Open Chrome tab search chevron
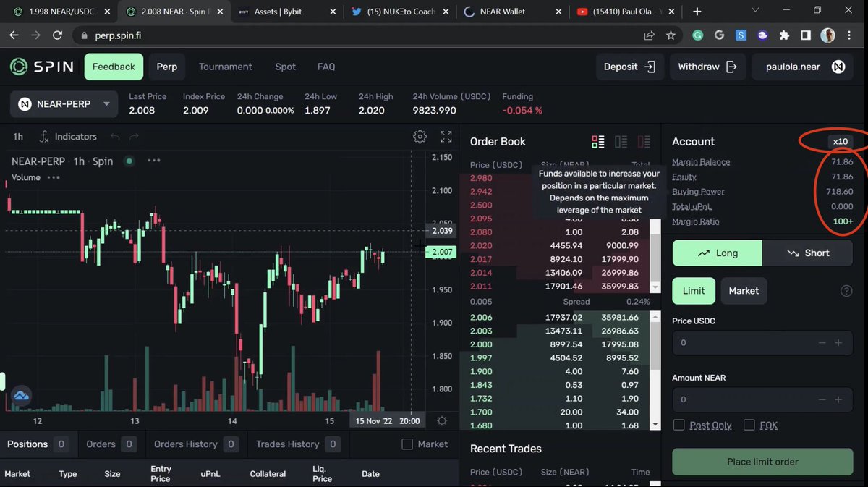The image size is (868, 487). 755,11
